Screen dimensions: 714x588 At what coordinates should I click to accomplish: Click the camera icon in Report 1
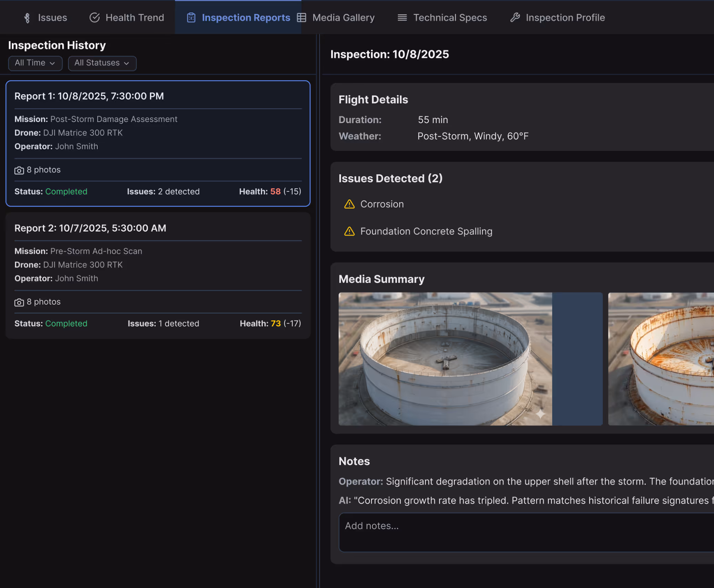pos(19,170)
